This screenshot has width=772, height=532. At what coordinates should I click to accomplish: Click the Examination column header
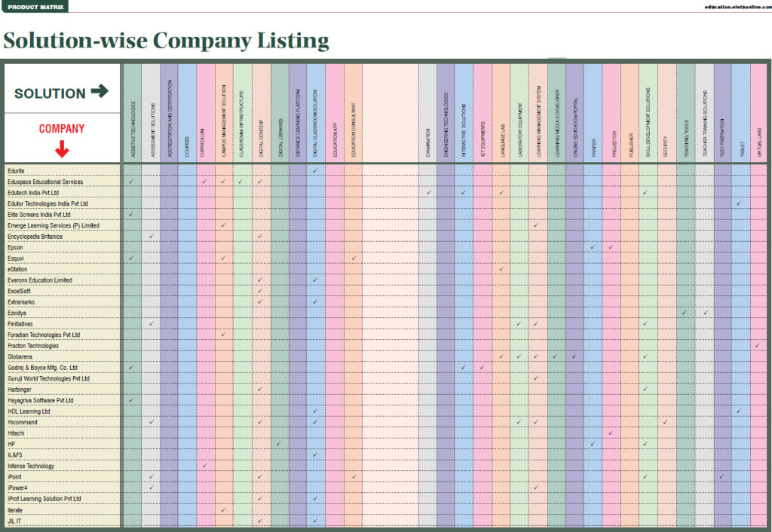tap(427, 113)
